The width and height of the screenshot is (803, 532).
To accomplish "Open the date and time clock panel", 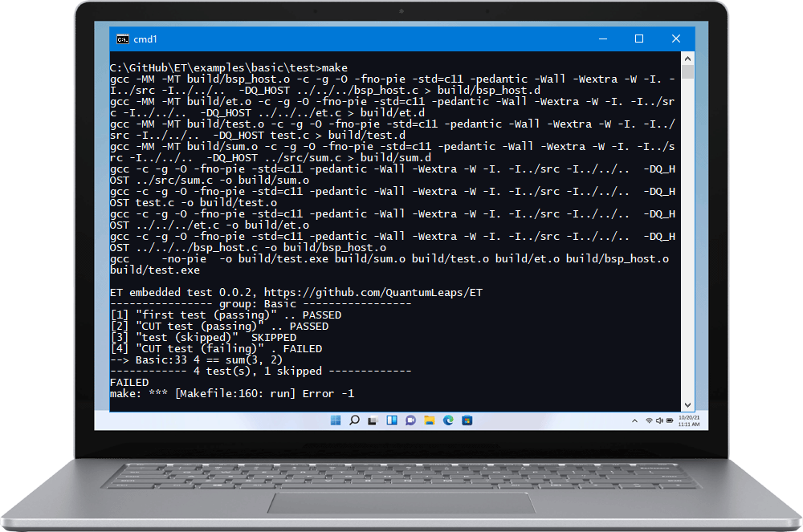I will [687, 420].
